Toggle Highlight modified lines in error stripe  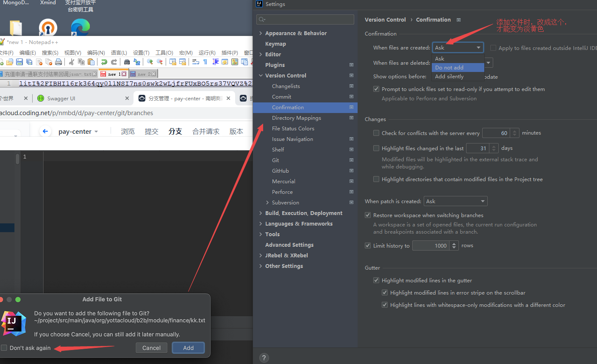[x=385, y=292]
